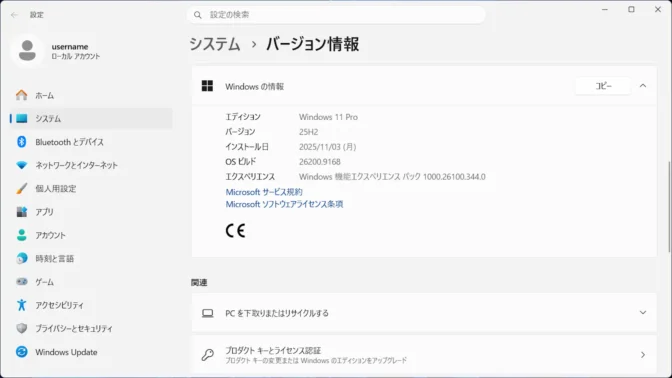Open アプリ in the sidebar
Image resolution: width=672 pixels, height=378 pixels.
[x=91, y=212]
